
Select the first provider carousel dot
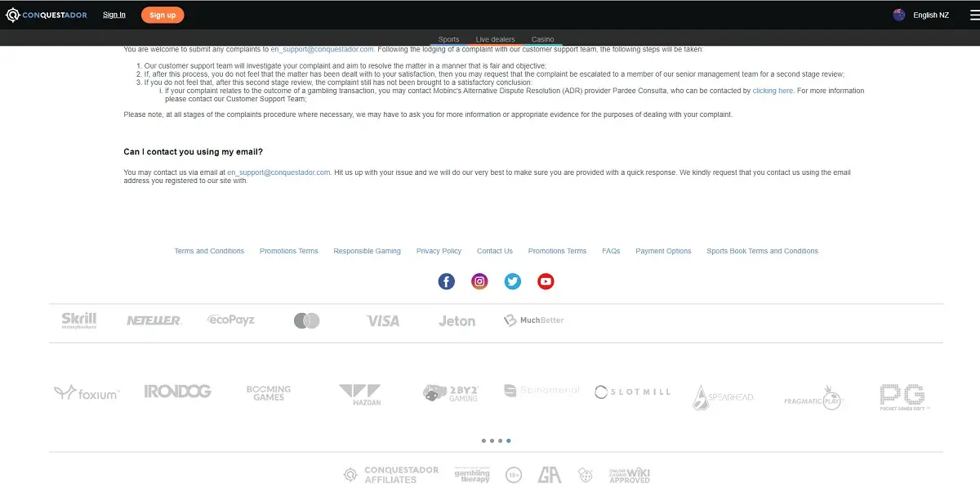483,441
